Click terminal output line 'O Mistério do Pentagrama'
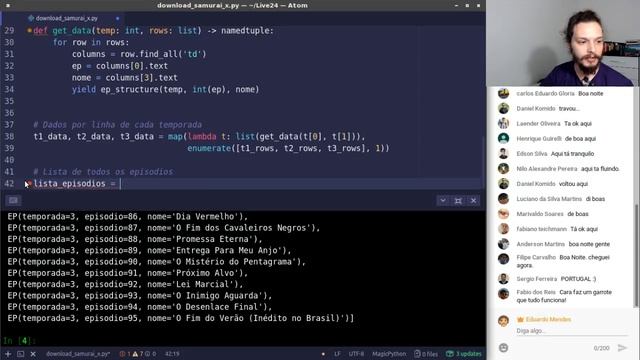 (156, 262)
